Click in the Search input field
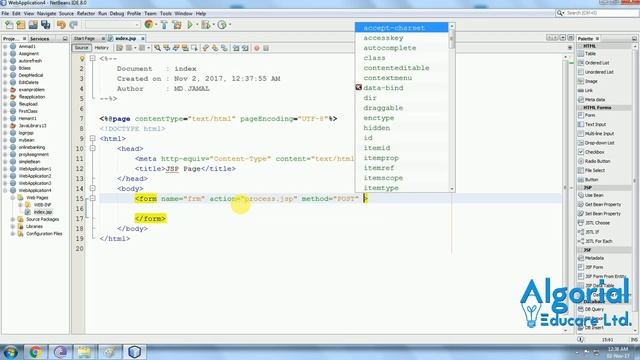The width and height of the screenshot is (640, 360). tap(601, 13)
